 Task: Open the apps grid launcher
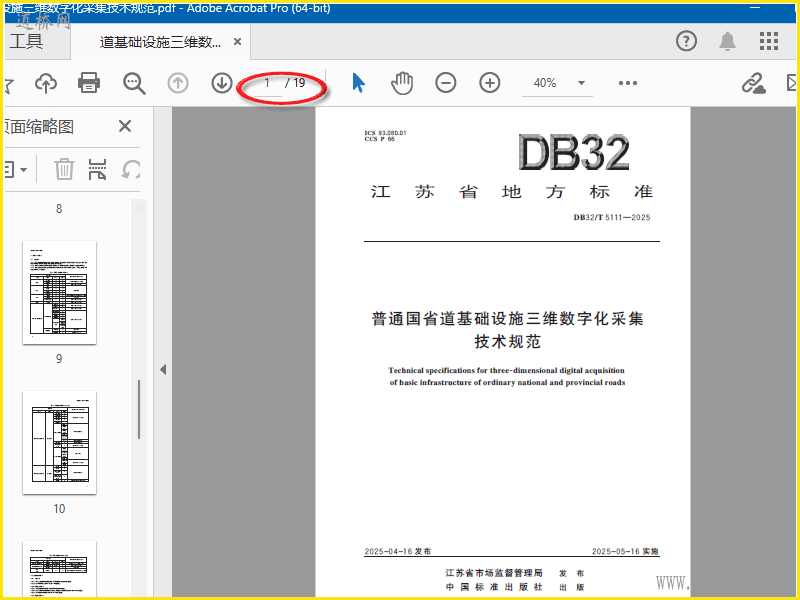(768, 41)
